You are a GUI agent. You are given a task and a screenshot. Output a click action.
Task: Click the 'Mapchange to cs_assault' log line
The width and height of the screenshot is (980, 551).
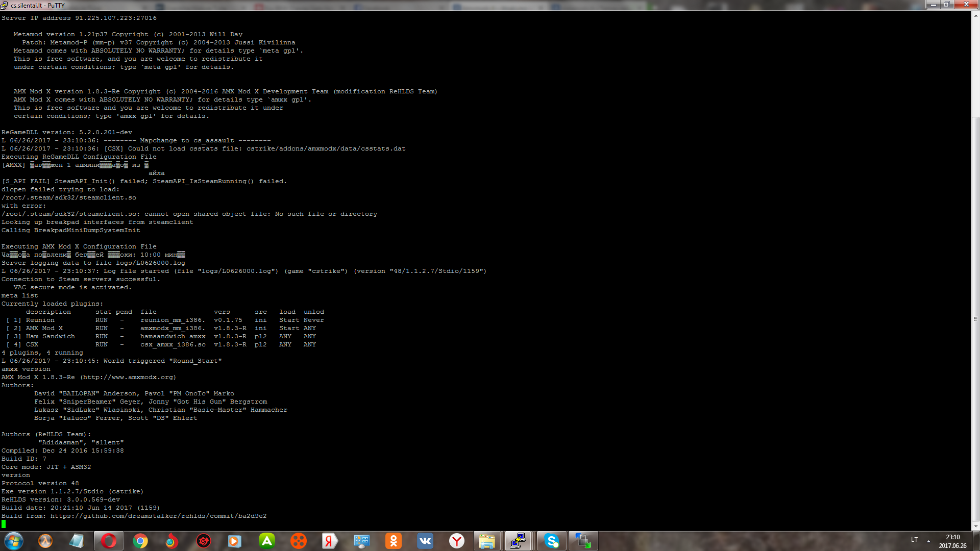tap(136, 140)
